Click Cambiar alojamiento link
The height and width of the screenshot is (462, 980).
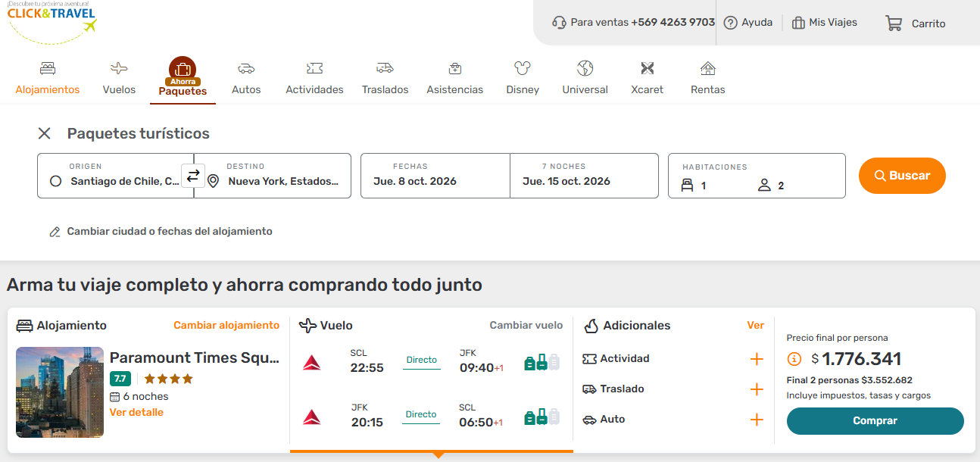(x=226, y=325)
